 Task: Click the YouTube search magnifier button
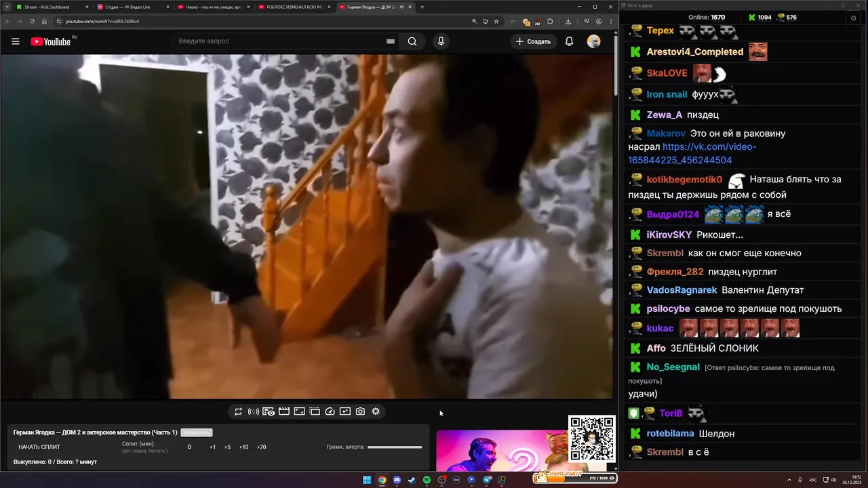[412, 41]
